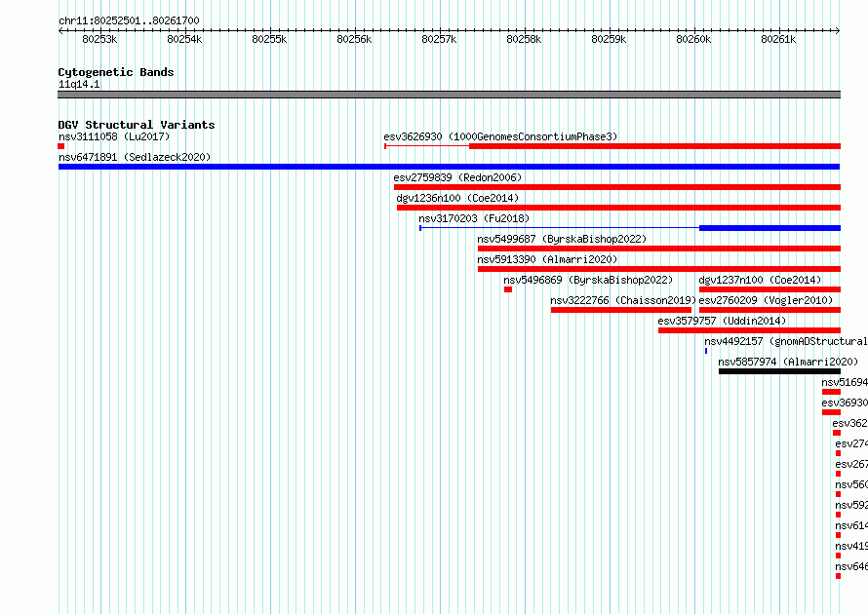
Task: Click the thick blue segment of nsv3170203
Action: coord(770,228)
